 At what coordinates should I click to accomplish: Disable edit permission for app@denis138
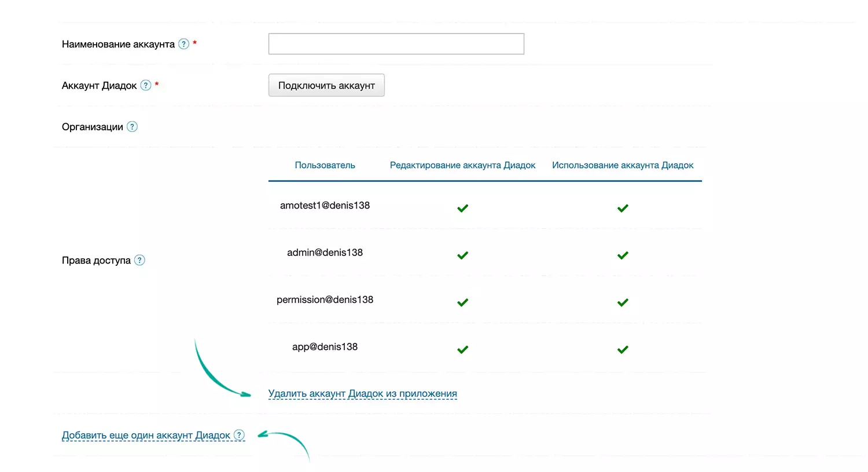point(462,350)
